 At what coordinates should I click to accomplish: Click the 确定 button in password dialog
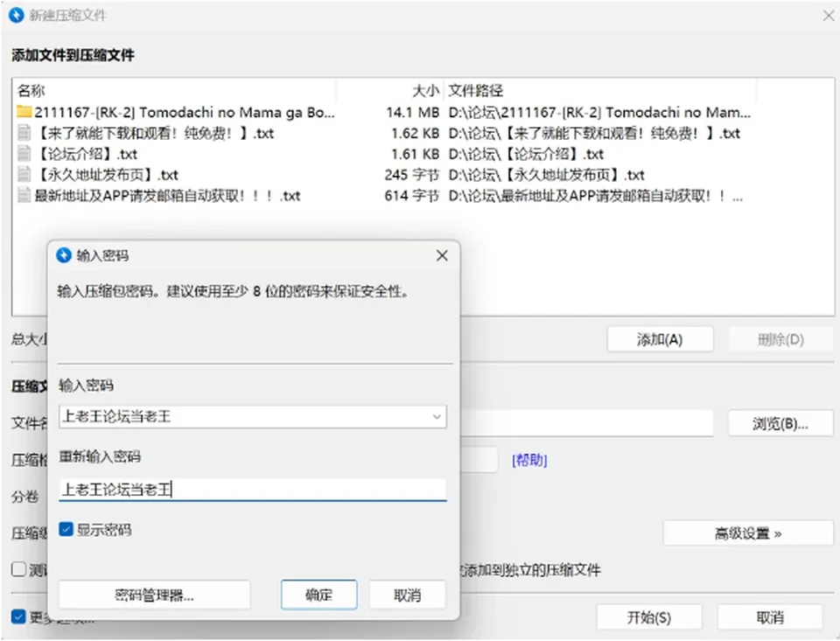[318, 595]
